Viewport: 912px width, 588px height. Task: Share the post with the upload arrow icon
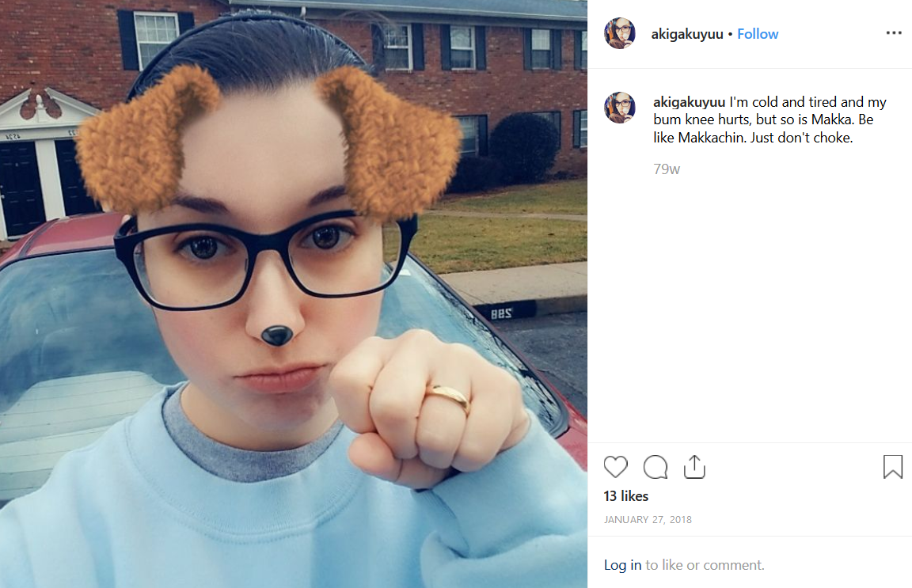click(694, 467)
